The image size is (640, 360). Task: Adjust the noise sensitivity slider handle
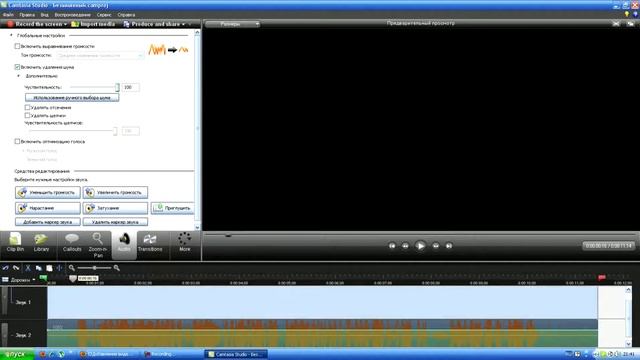point(117,87)
